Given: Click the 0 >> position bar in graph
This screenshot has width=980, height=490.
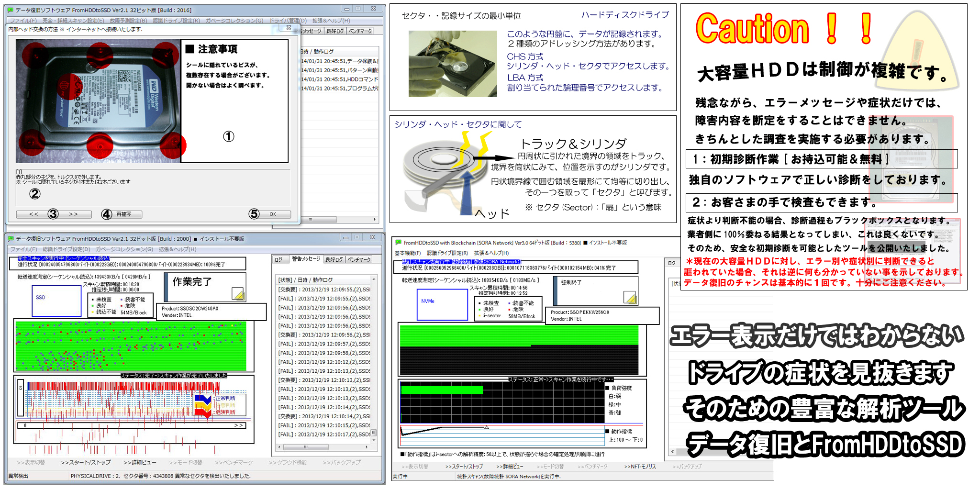Looking at the screenshot, I should (x=132, y=425).
